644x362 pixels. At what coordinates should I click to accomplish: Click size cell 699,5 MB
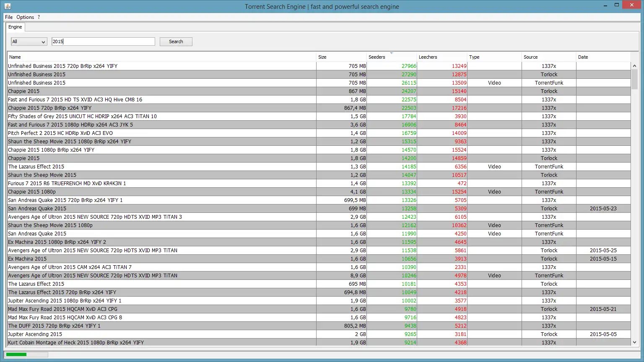click(x=355, y=200)
